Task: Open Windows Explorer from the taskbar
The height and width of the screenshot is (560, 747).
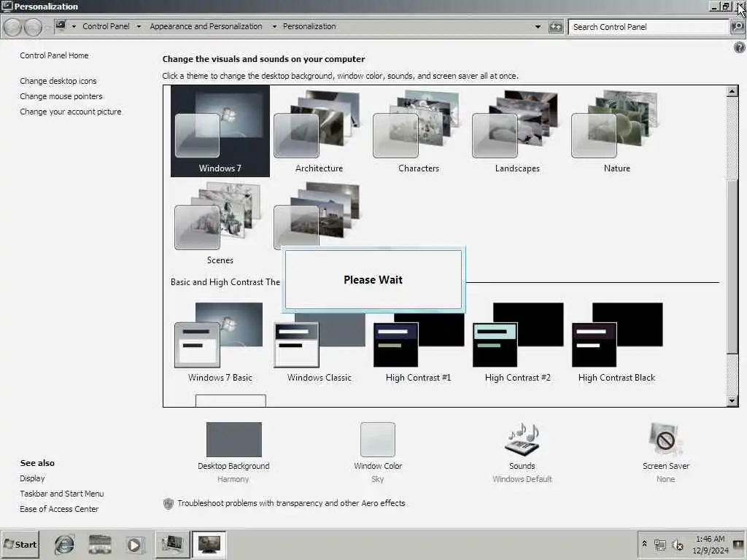Action: (x=100, y=544)
